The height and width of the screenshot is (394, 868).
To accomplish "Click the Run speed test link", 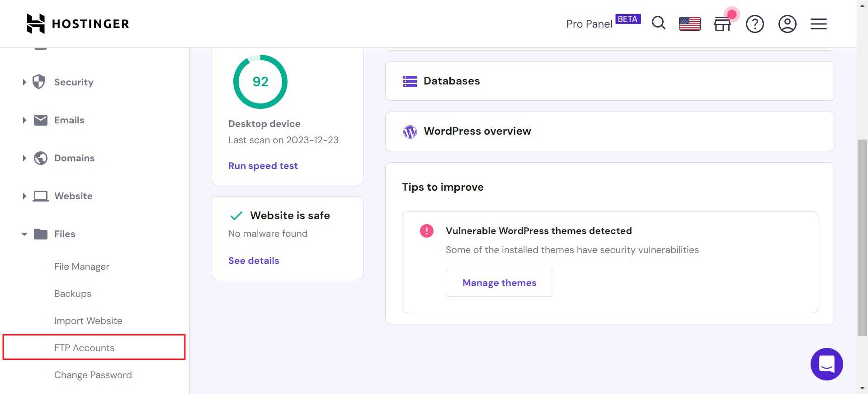I will [x=263, y=166].
